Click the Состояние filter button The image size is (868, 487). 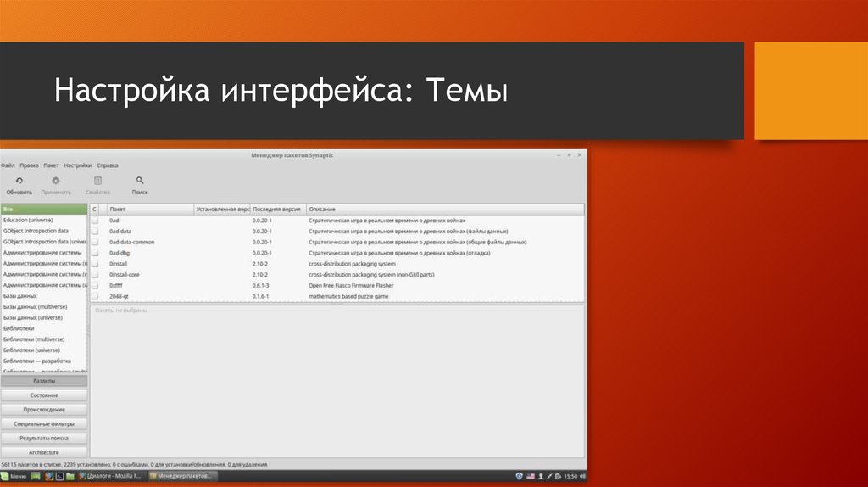(44, 395)
